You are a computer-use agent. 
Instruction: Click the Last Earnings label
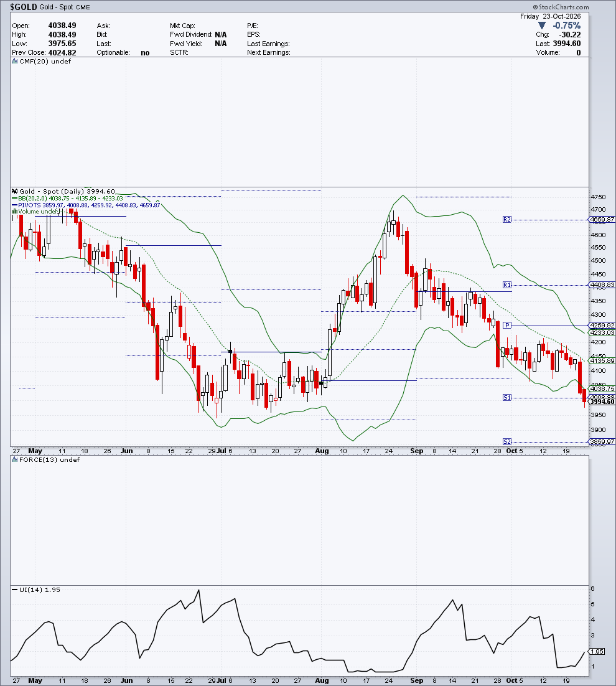click(268, 44)
